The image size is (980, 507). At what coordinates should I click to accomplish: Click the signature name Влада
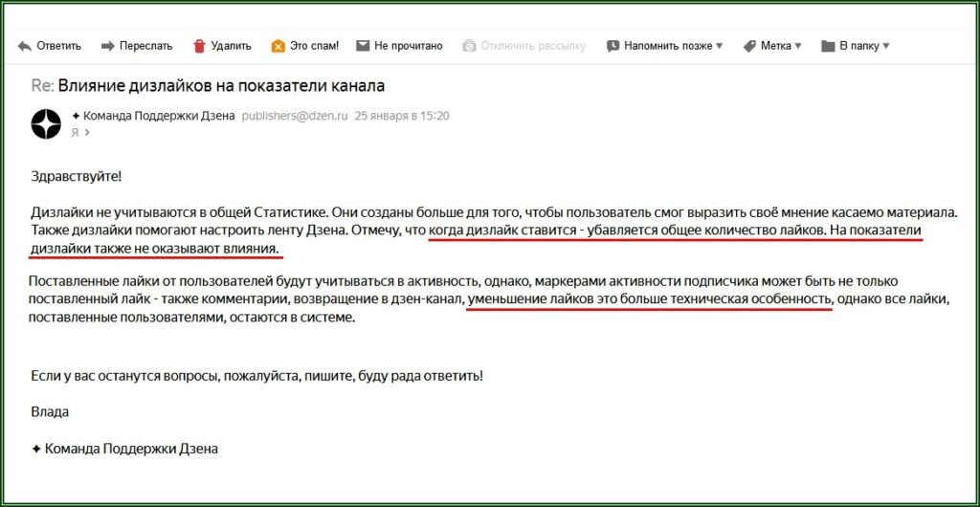pyautogui.click(x=50, y=412)
